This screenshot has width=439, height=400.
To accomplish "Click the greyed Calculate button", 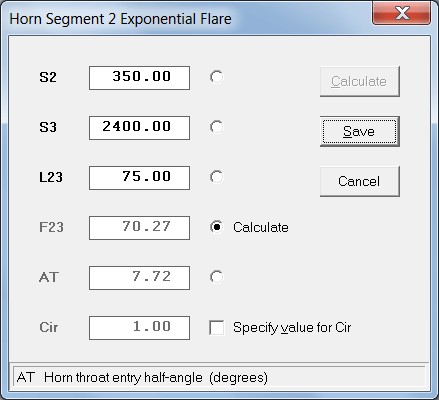I will (x=360, y=82).
